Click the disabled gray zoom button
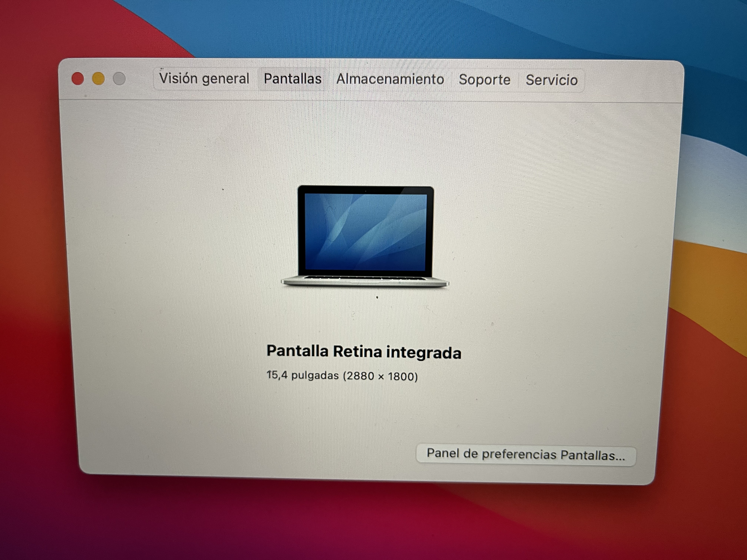The width and height of the screenshot is (747, 560). pos(119,79)
